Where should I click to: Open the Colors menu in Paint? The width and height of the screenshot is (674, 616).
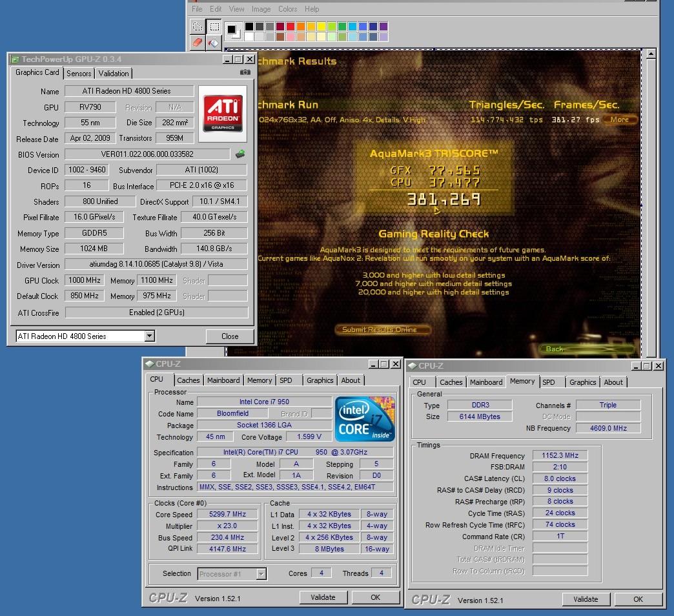point(287,9)
